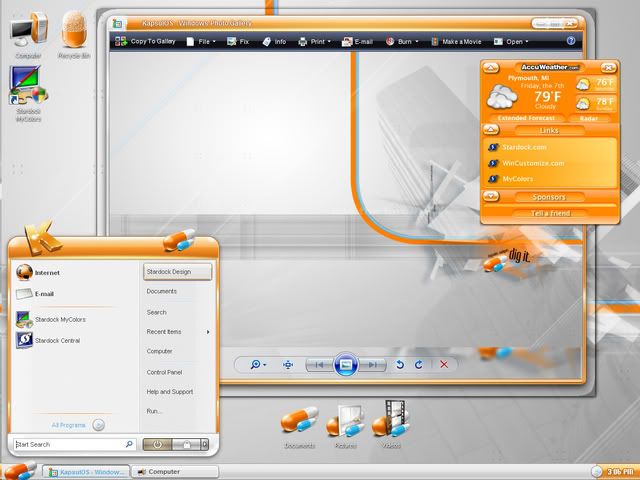This screenshot has width=640, height=480.
Task: Open the zoom magnifier dropdown
Action: [258, 365]
